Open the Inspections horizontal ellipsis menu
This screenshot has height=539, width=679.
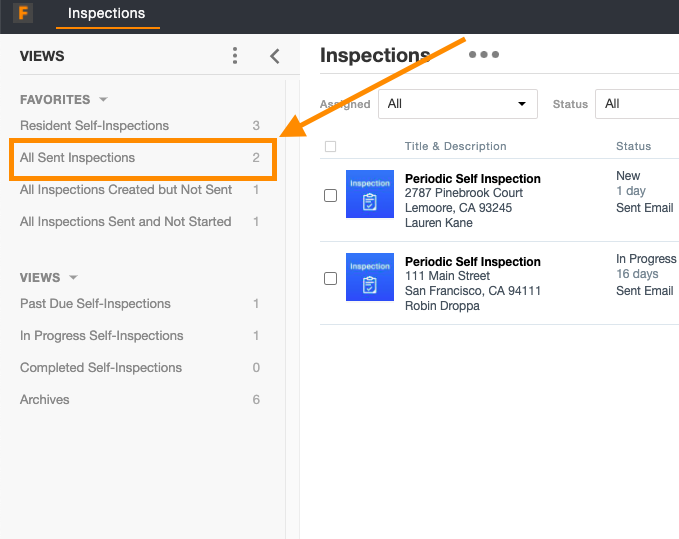click(483, 55)
